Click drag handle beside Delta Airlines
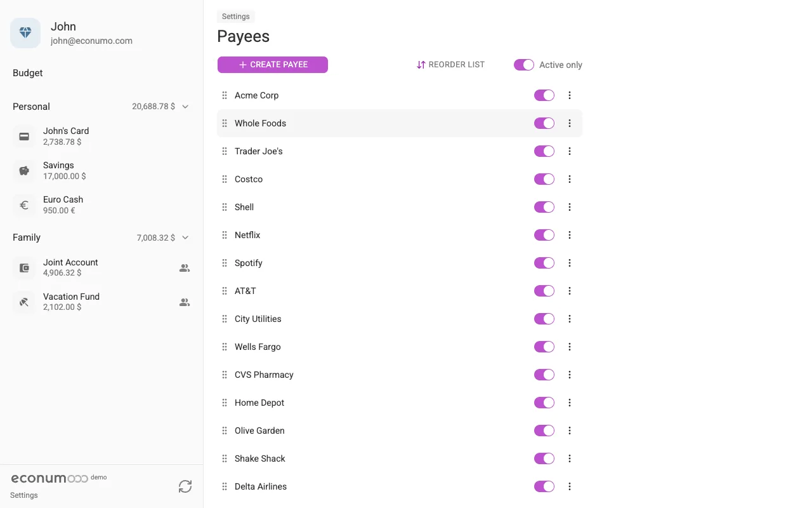The width and height of the screenshot is (812, 508). tap(225, 486)
